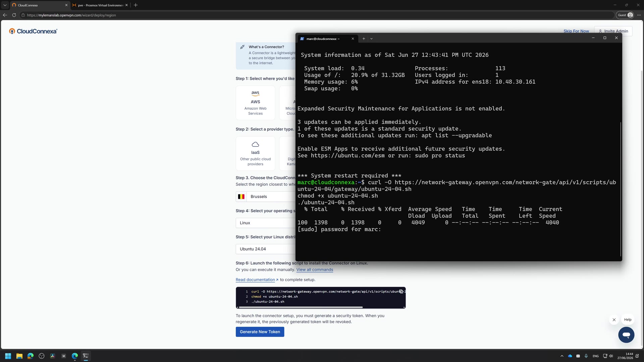Open File Explorer from the taskbar
644x362 pixels.
click(19, 356)
